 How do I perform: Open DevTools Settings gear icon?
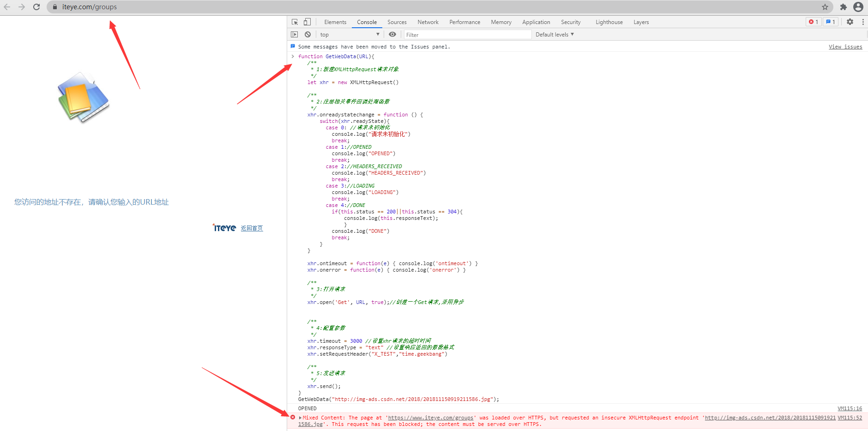tap(850, 22)
